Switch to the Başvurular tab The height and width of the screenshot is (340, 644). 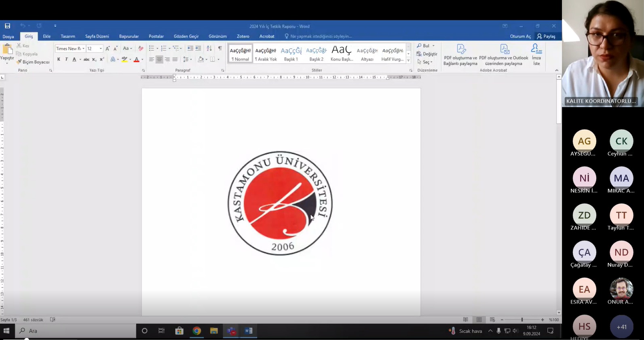coord(129,36)
